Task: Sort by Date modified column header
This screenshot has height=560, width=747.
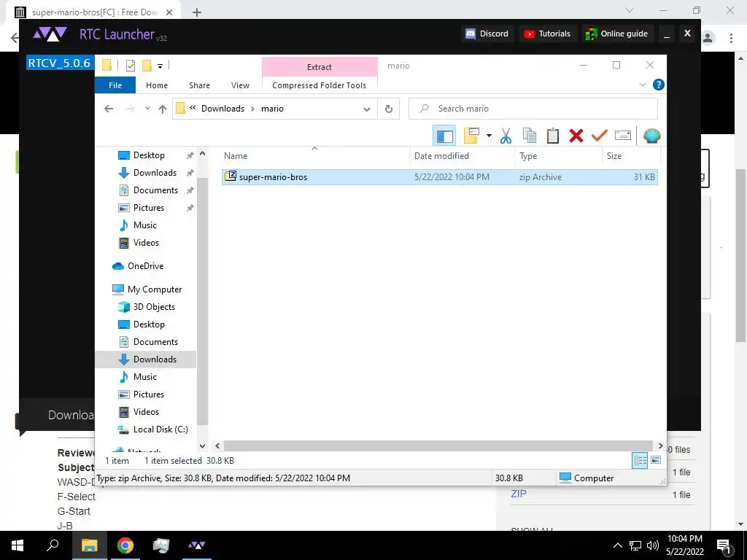Action: [462, 156]
